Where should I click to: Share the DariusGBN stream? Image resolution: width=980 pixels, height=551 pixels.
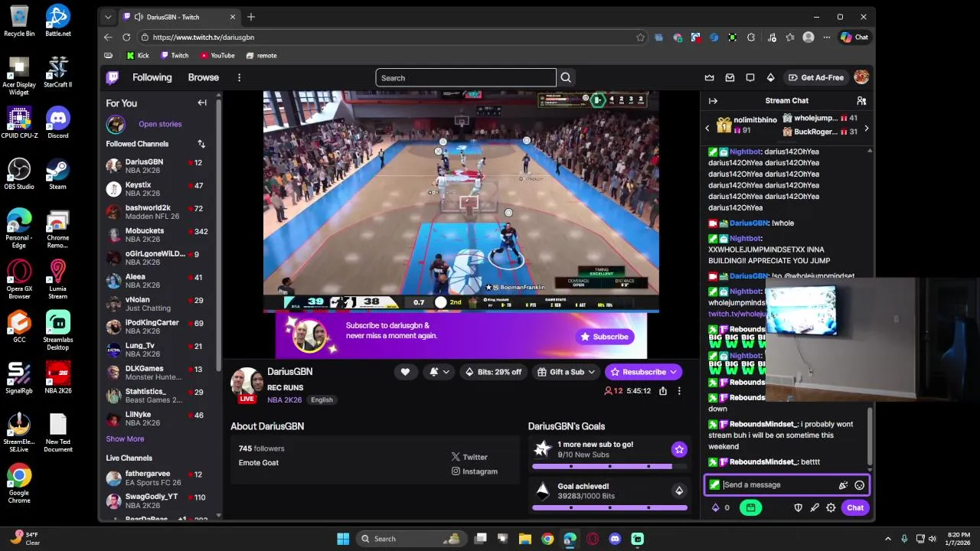click(x=662, y=391)
